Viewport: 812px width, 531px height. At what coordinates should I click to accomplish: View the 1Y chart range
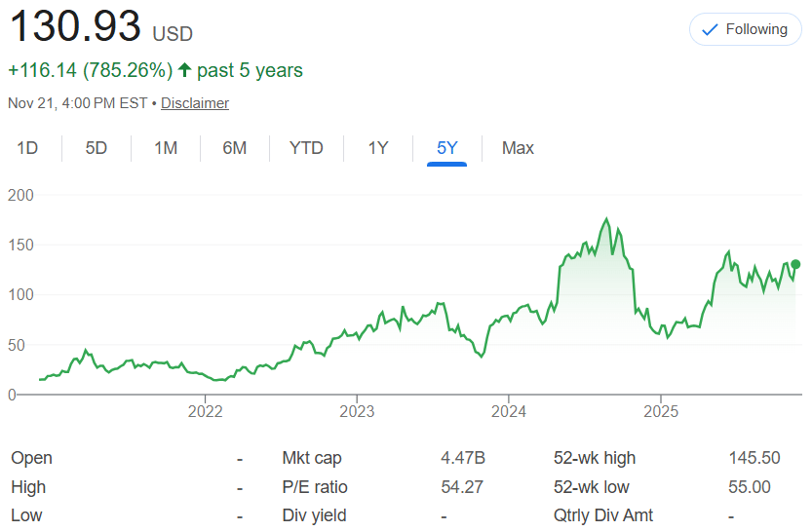pyautogui.click(x=378, y=148)
